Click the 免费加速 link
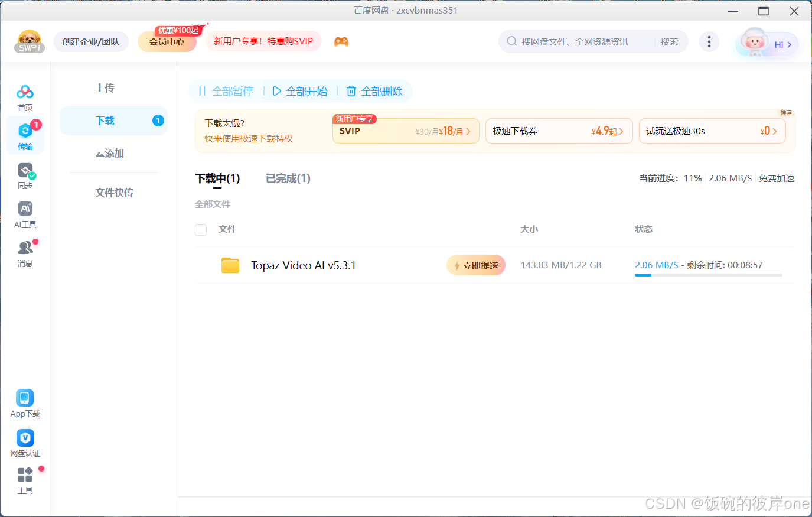This screenshot has width=812, height=517. click(777, 178)
